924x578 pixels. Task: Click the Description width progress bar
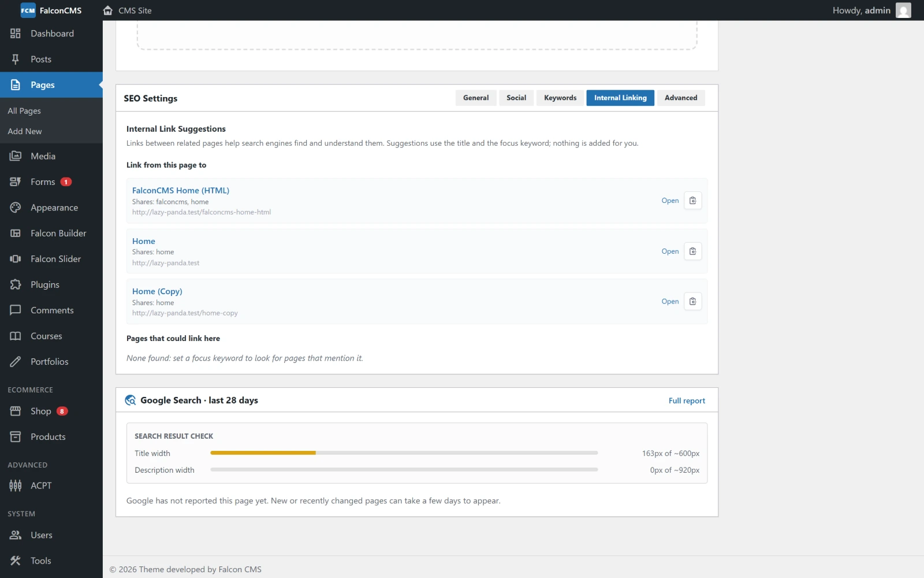[x=404, y=470]
